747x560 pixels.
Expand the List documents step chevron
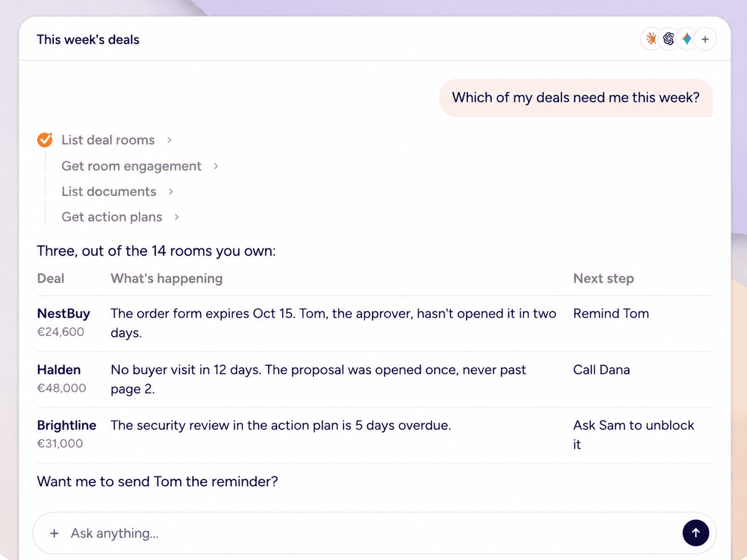pyautogui.click(x=171, y=191)
